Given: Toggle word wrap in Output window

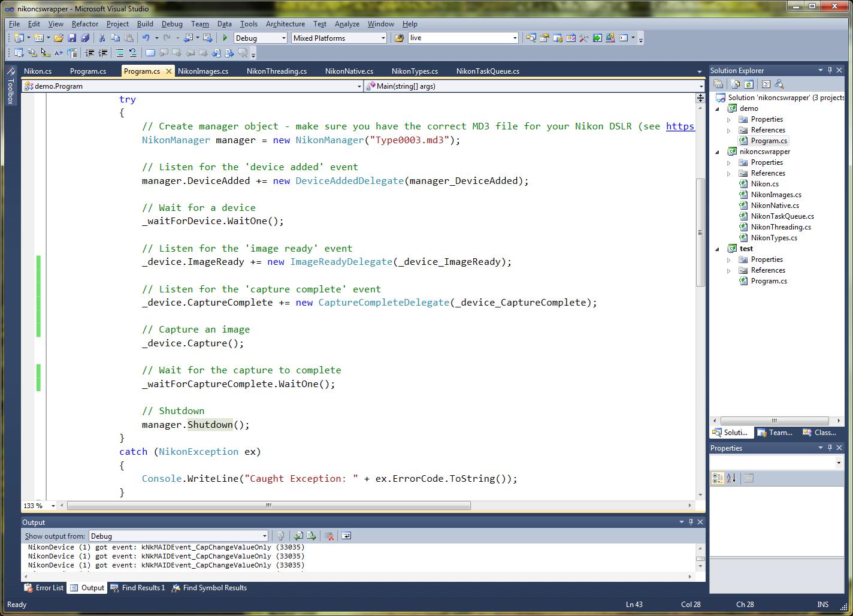Looking at the screenshot, I should pos(346,536).
